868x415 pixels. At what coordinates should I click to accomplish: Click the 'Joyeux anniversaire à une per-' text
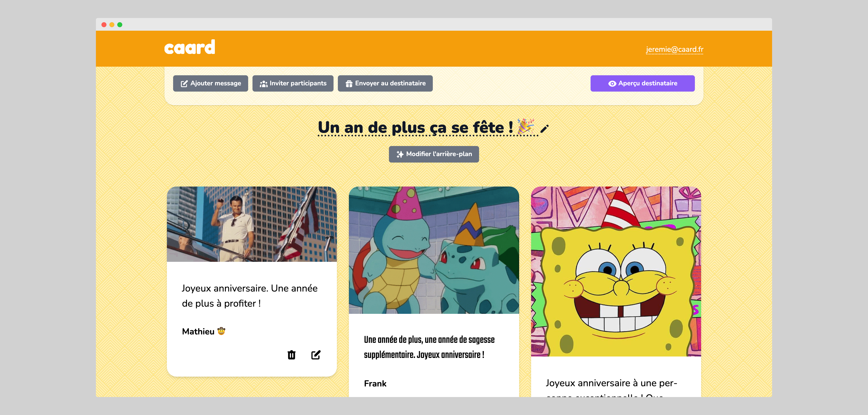pyautogui.click(x=611, y=383)
